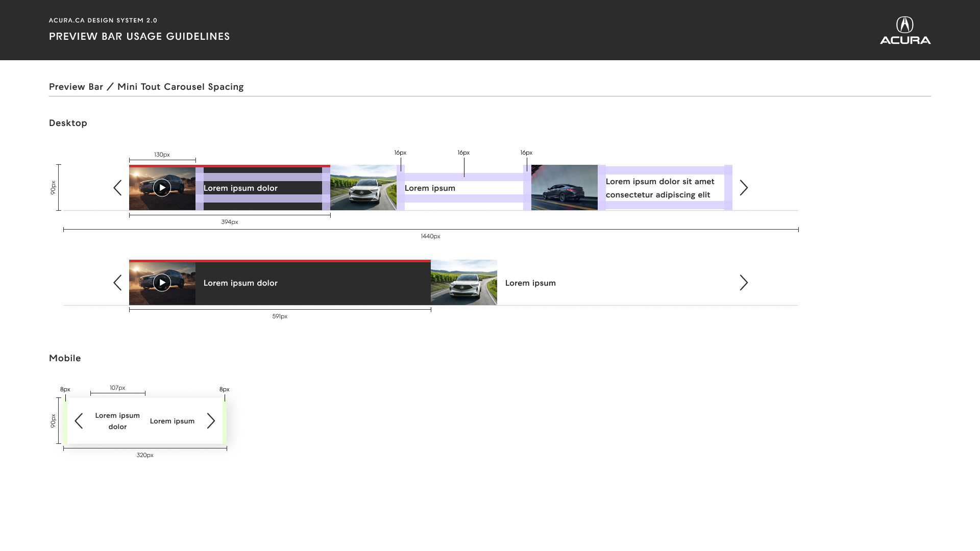The image size is (980, 551).
Task: Select 'Lorem ipsum dolor' in wide active tout
Action: pos(240,283)
